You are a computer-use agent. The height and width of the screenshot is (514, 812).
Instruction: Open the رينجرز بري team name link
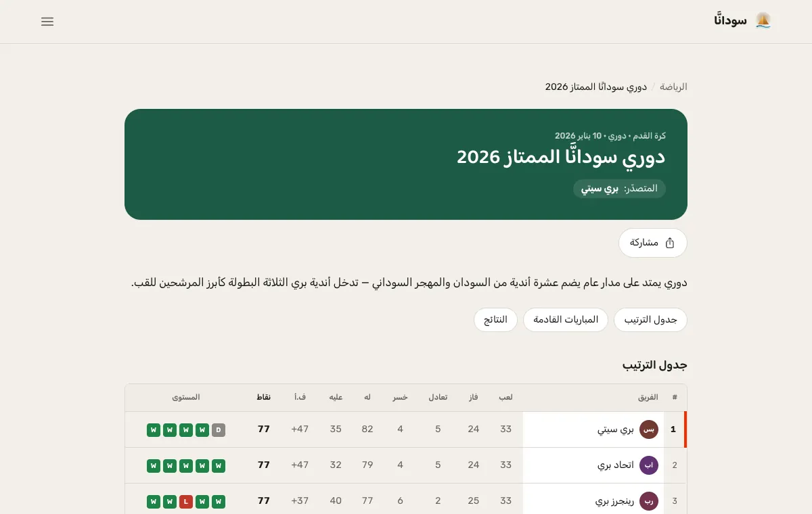pyautogui.click(x=614, y=501)
